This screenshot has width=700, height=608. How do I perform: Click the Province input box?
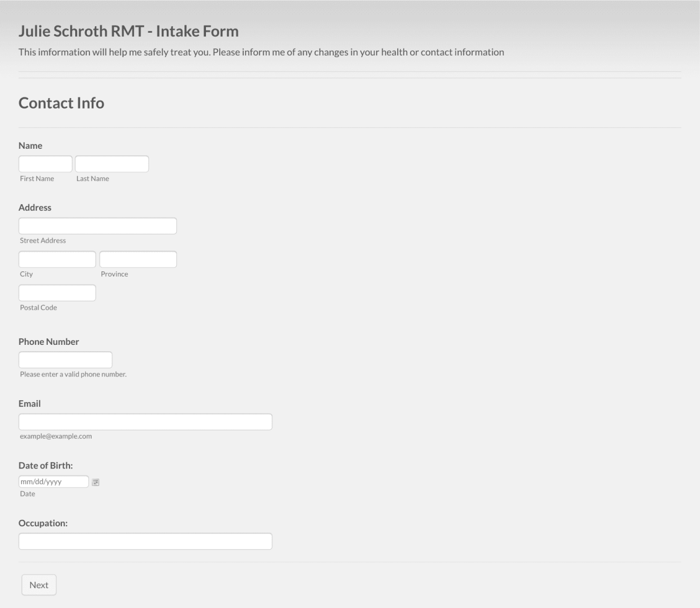138,258
